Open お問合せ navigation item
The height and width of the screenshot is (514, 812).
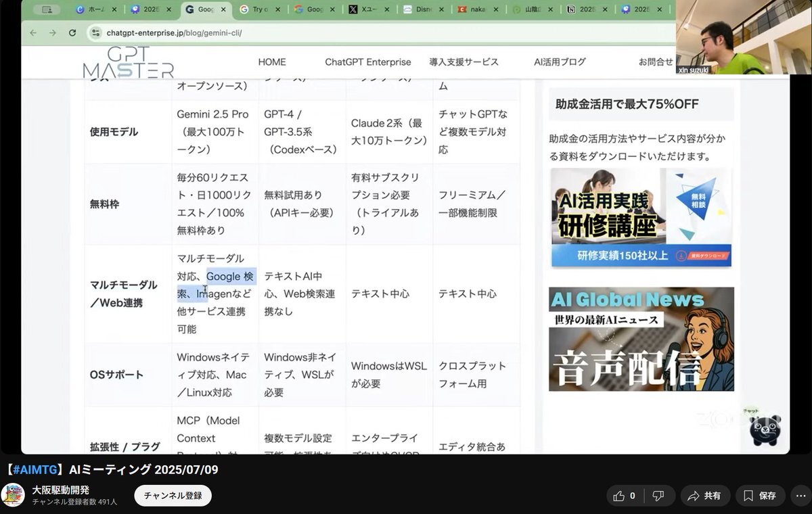click(x=656, y=62)
